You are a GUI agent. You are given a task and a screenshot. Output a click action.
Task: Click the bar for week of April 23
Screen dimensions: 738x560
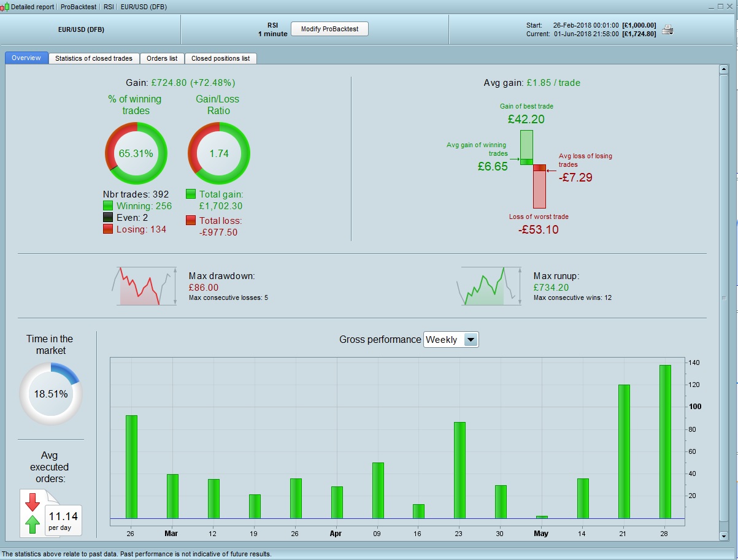[x=459, y=470]
